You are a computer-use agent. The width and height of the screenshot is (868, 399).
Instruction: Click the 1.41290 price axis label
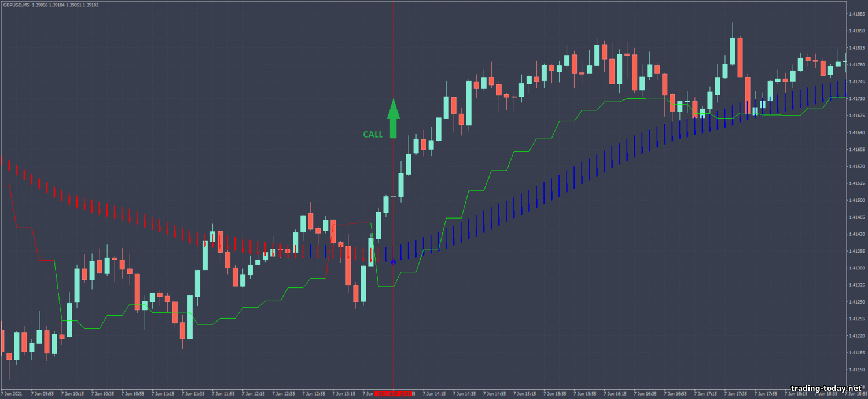[x=858, y=302]
